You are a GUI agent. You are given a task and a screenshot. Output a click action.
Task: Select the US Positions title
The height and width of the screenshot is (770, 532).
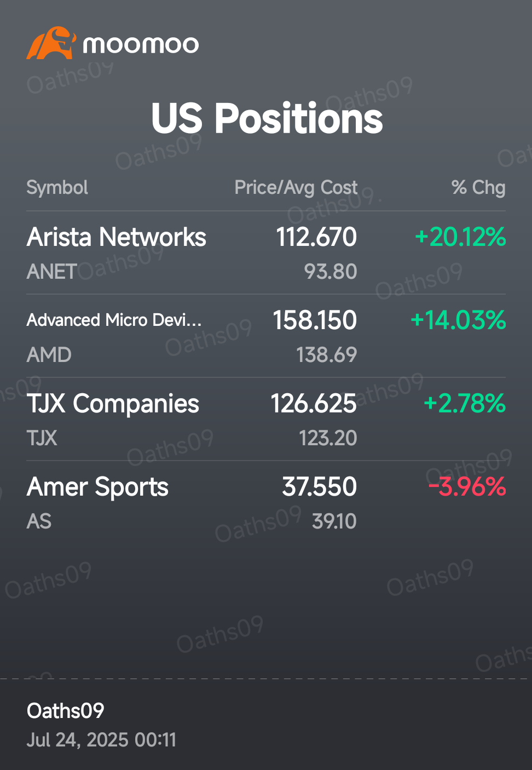pyautogui.click(x=267, y=118)
